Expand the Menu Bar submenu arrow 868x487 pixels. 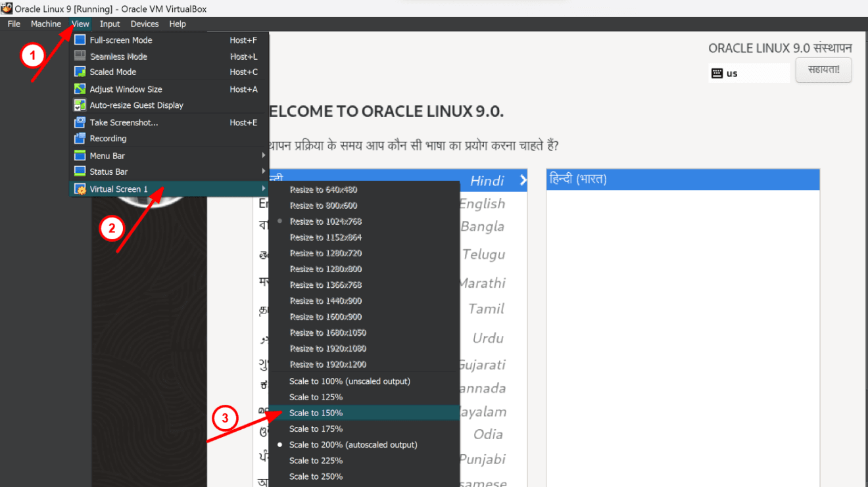pos(264,156)
